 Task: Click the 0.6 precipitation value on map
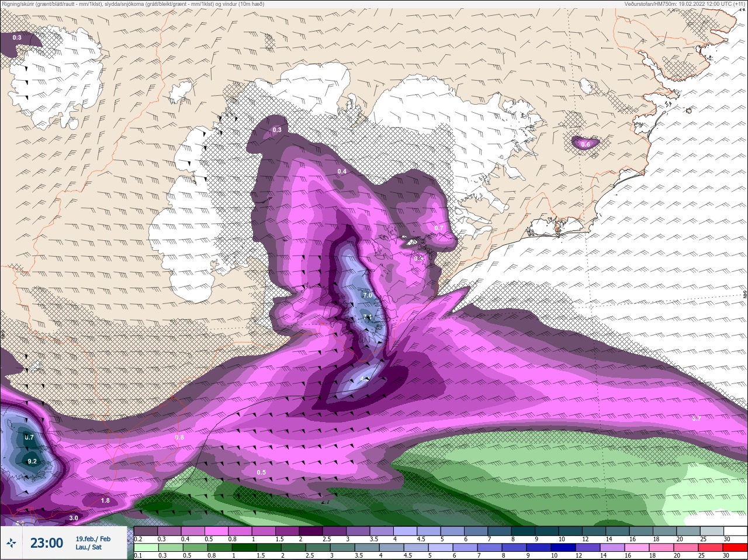point(586,144)
